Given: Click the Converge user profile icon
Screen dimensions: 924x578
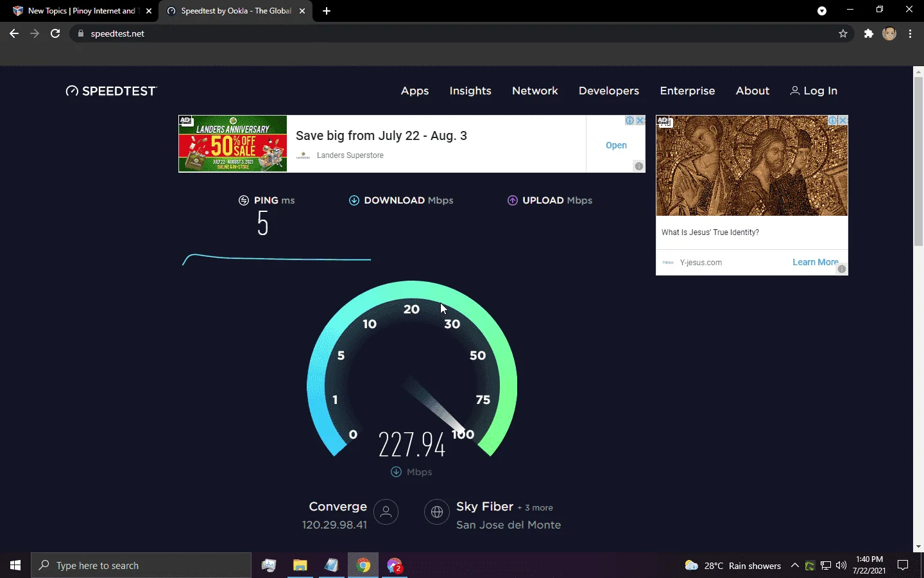Looking at the screenshot, I should click(x=386, y=512).
